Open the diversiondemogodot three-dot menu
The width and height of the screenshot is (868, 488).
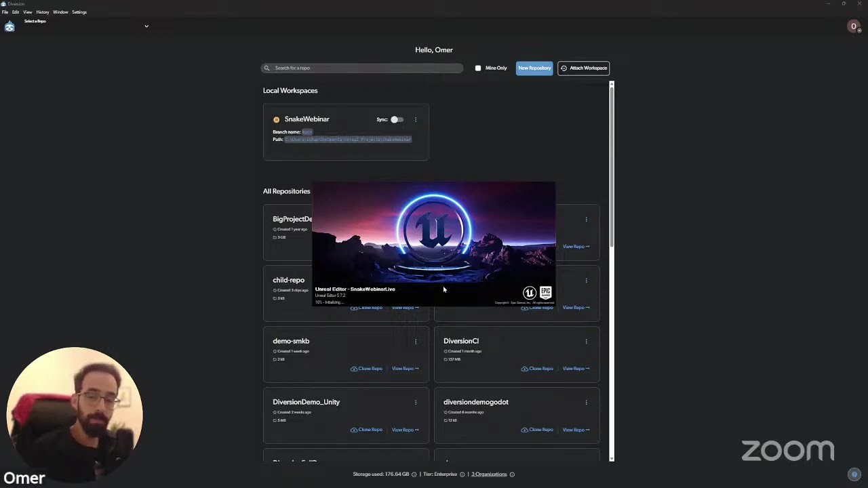tap(587, 403)
